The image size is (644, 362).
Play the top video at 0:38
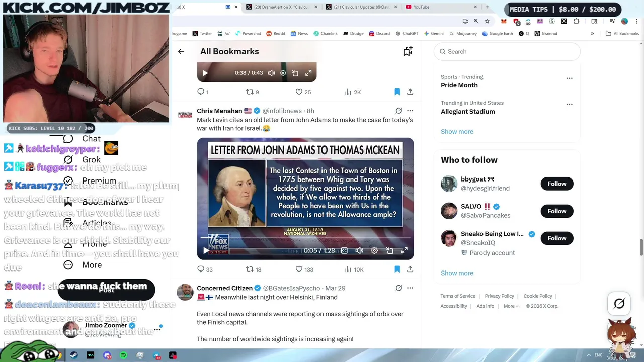click(205, 73)
